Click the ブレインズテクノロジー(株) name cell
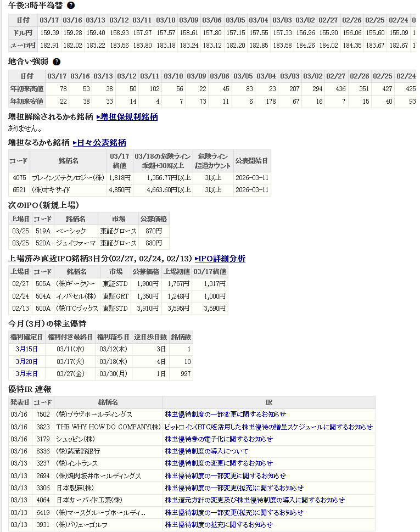 click(x=68, y=178)
